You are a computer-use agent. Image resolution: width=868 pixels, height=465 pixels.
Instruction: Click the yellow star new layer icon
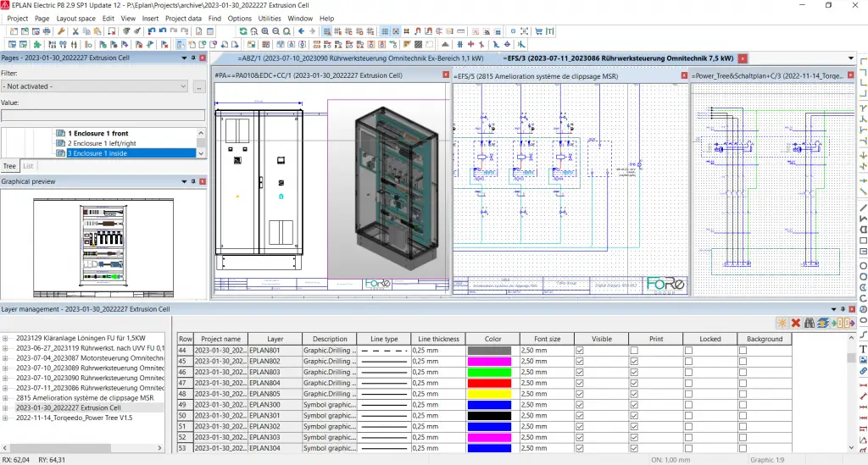tap(782, 323)
